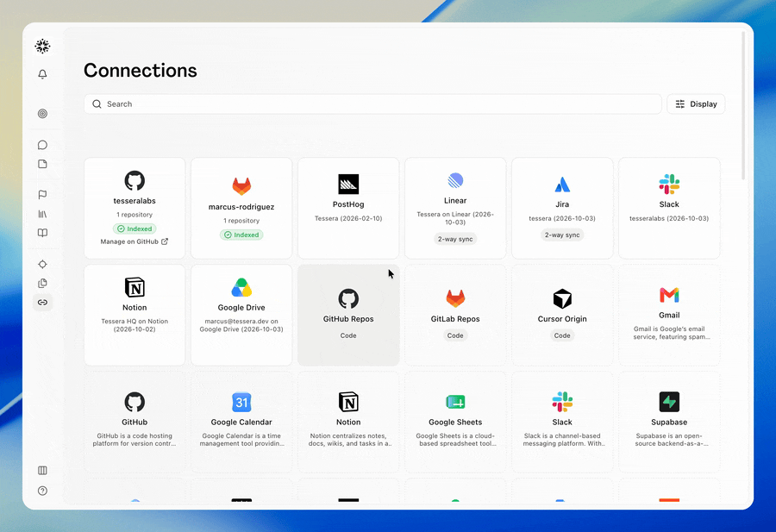Image resolution: width=776 pixels, height=532 pixels.
Task: Click Tessera (2026-02-10) text under PostHog
Action: coord(348,218)
